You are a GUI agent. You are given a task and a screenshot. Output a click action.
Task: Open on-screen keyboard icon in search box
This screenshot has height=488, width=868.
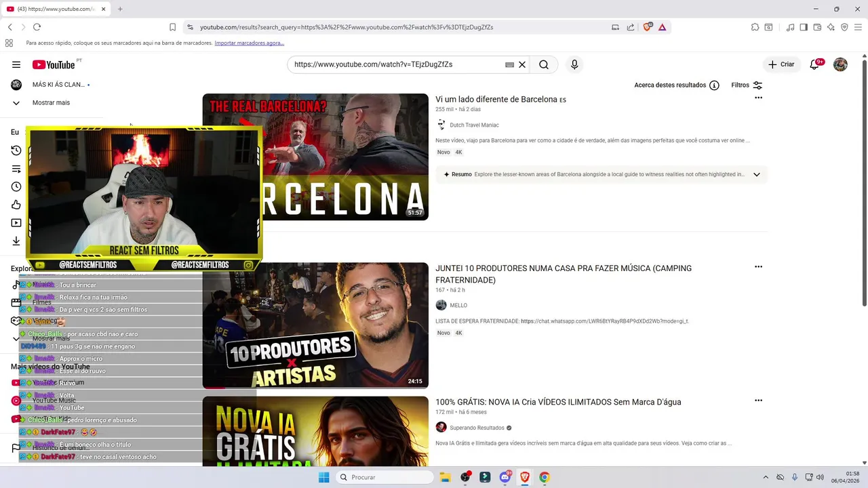pos(509,64)
